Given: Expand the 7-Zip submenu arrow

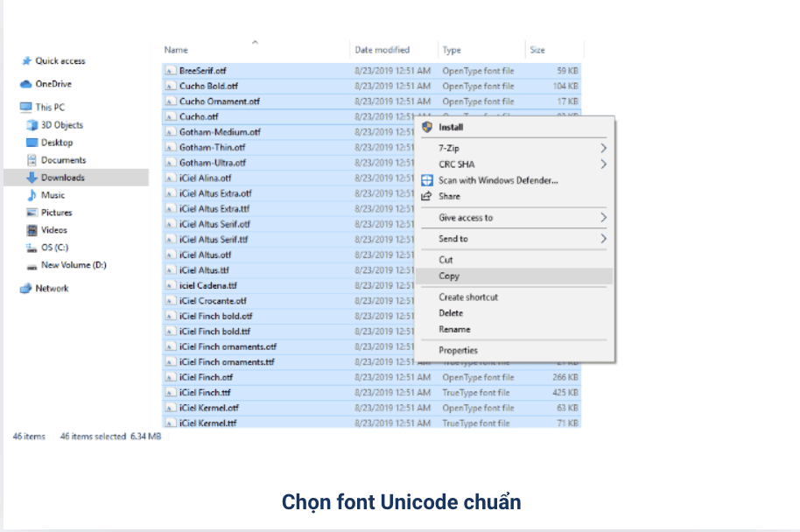Looking at the screenshot, I should tap(603, 149).
